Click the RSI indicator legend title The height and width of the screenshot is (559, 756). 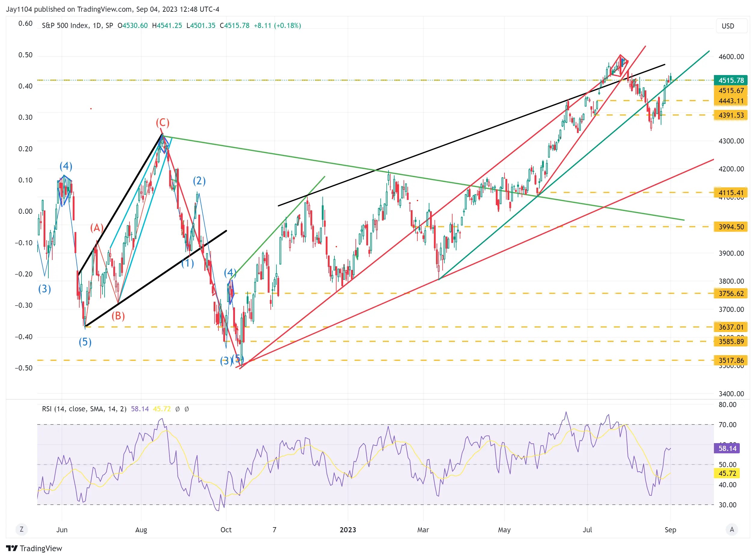click(84, 409)
